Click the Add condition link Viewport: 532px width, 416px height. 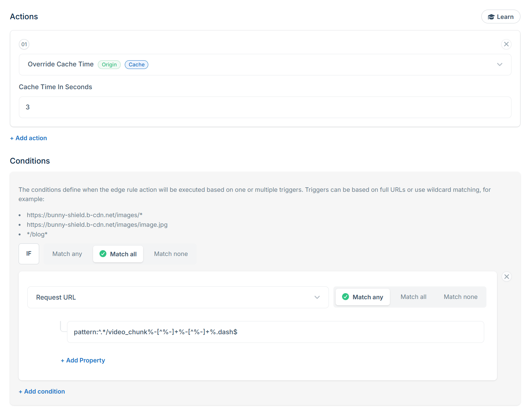pyautogui.click(x=42, y=391)
